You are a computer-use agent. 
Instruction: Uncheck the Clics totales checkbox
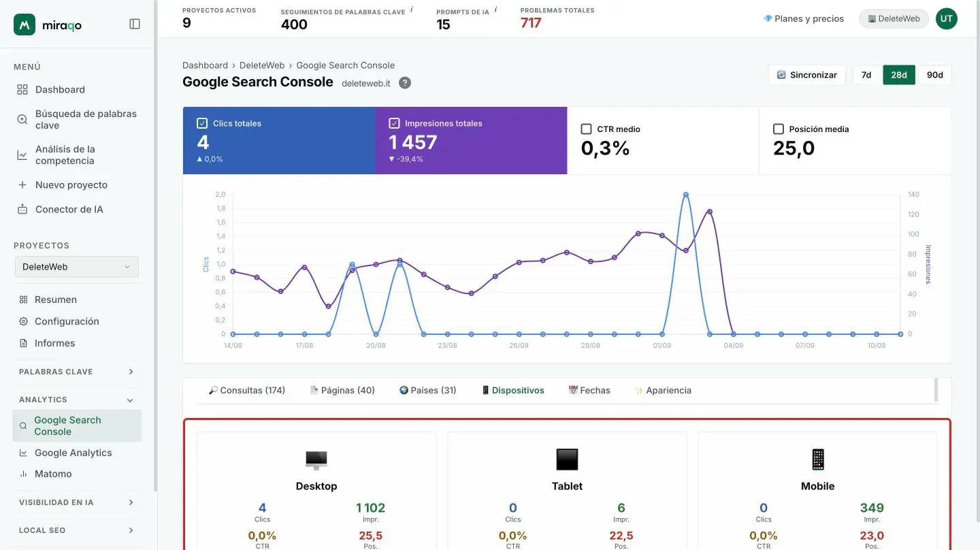(202, 123)
